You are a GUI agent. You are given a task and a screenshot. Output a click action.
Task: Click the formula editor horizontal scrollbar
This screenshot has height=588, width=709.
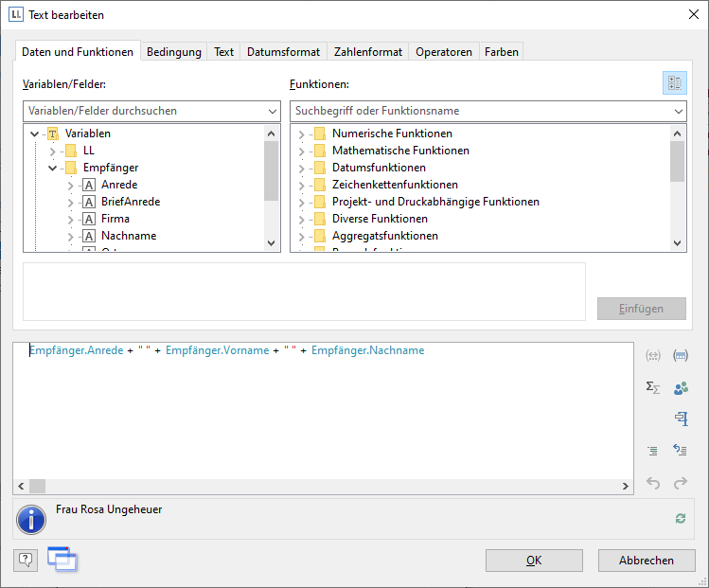pyautogui.click(x=322, y=486)
